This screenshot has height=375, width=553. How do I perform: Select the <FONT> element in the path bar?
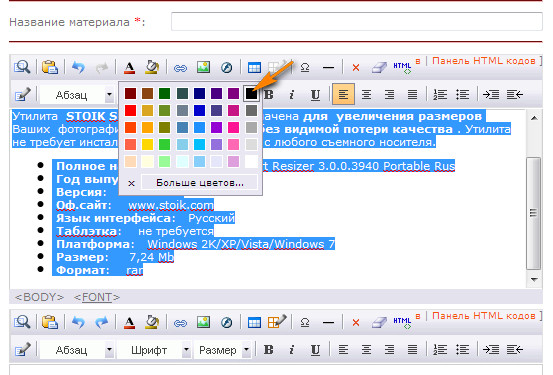pyautogui.click(x=97, y=297)
